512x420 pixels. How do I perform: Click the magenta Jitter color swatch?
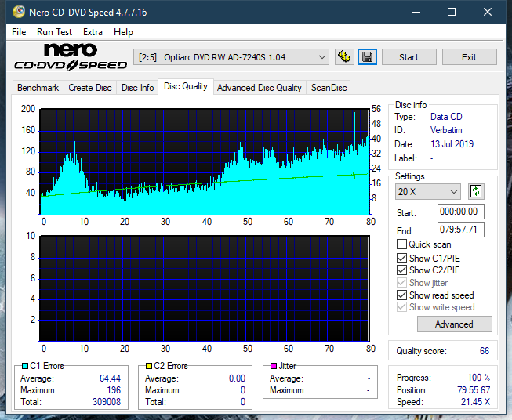click(x=274, y=366)
